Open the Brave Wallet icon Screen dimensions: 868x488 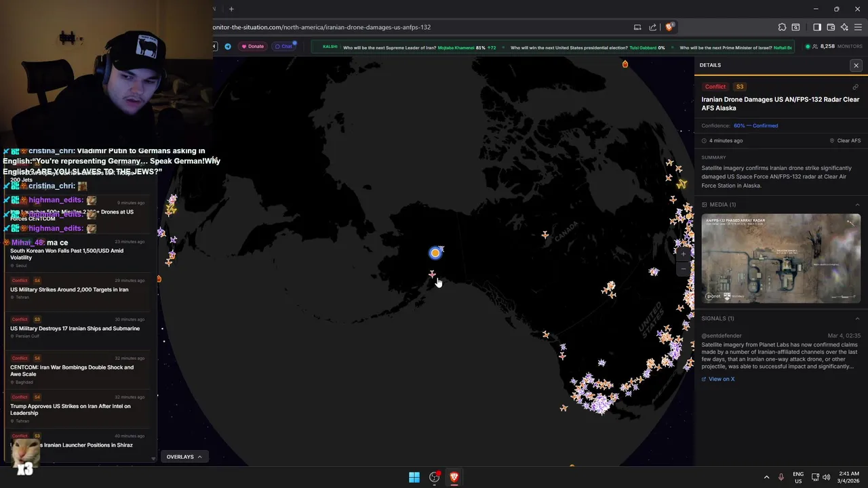click(831, 27)
